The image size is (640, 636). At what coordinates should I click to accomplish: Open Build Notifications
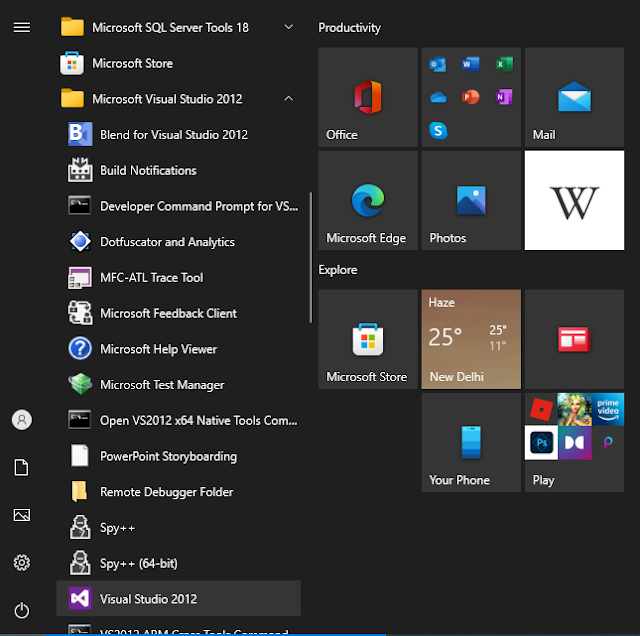tap(178, 171)
